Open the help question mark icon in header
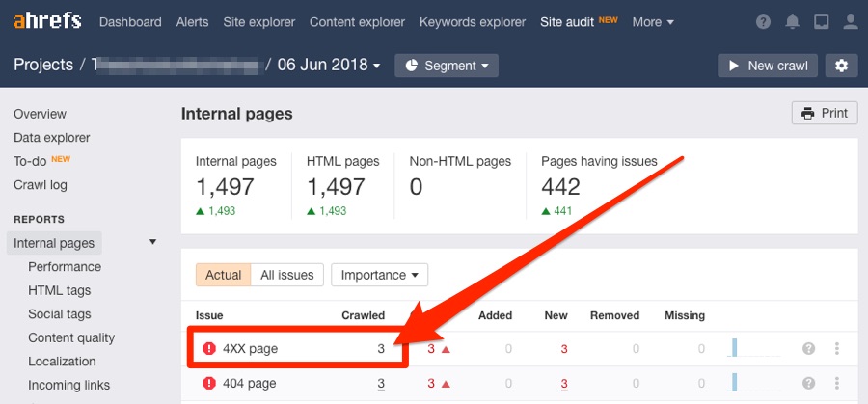Image resolution: width=868 pixels, height=404 pixels. click(x=764, y=22)
